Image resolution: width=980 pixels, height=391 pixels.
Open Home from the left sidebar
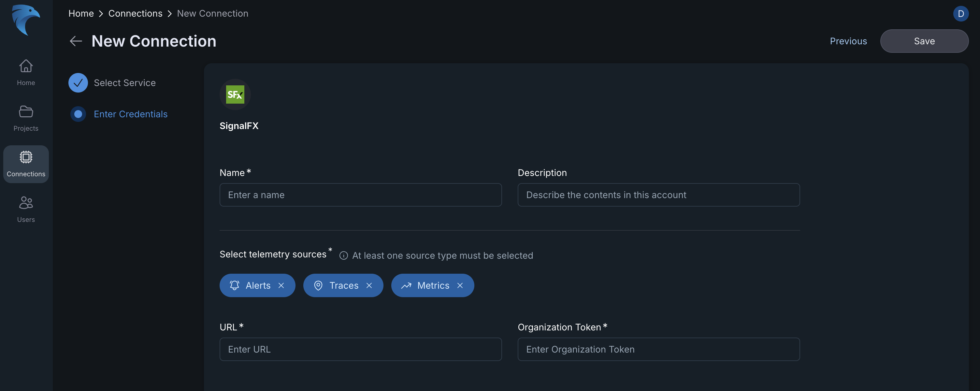pos(25,72)
